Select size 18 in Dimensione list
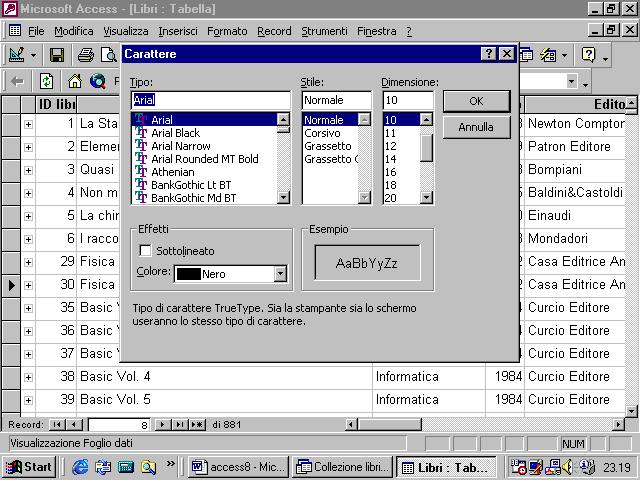Screen dimensions: 640x480 pyautogui.click(x=391, y=185)
